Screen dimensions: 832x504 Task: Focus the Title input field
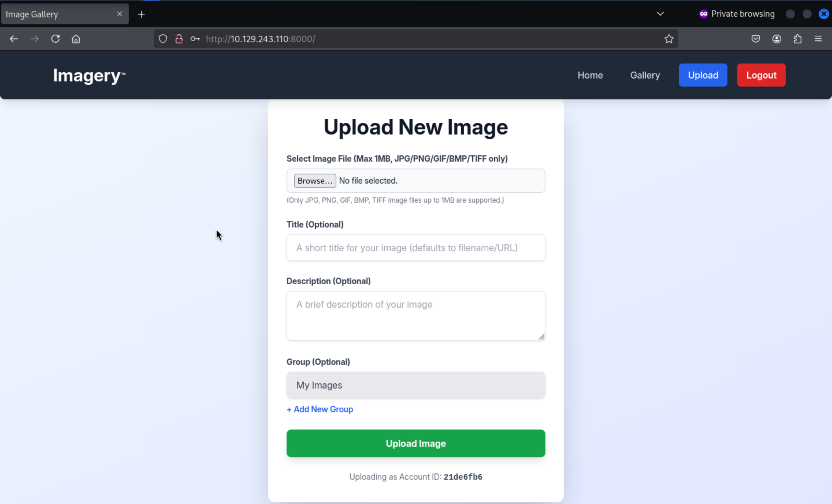pos(416,248)
